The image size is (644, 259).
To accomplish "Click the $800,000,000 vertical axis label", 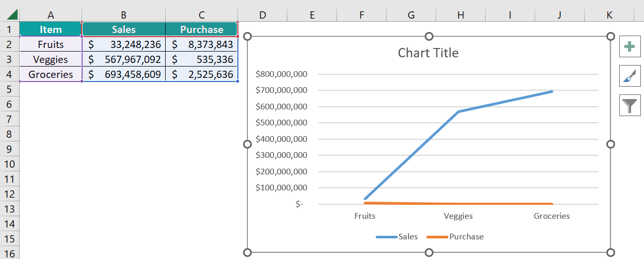I will point(281,74).
